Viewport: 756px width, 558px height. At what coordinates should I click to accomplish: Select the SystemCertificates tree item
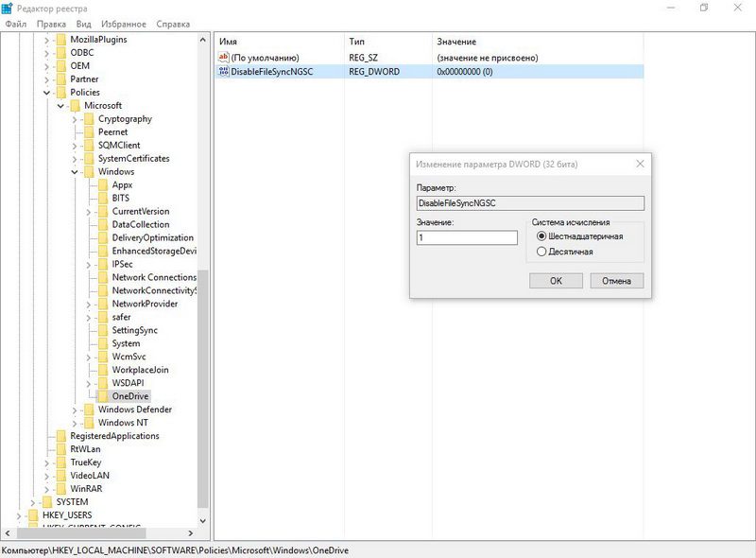[133, 158]
